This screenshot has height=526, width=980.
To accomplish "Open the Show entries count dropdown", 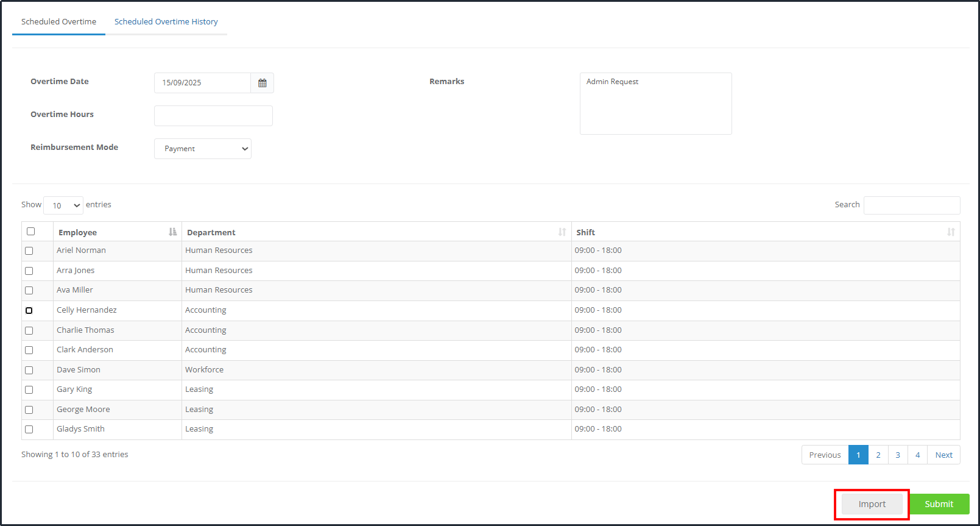I will [63, 205].
